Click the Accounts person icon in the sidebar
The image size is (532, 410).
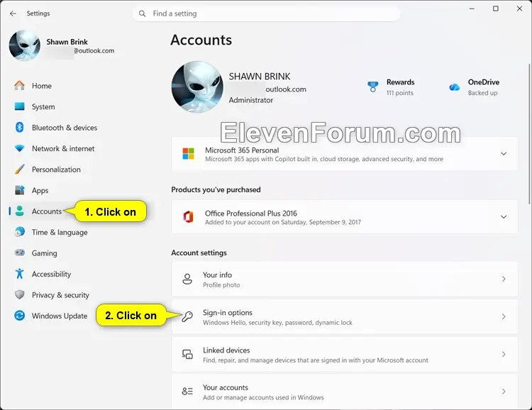pos(20,211)
